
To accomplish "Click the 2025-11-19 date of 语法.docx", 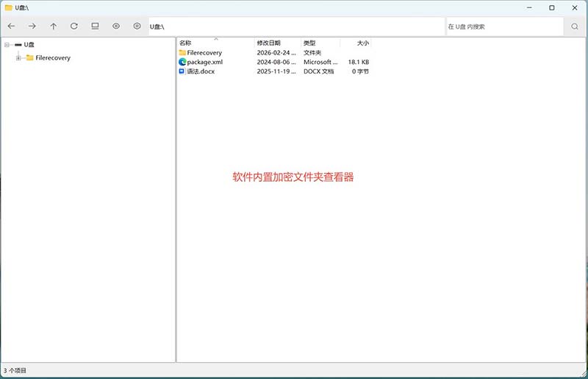I will [276, 71].
